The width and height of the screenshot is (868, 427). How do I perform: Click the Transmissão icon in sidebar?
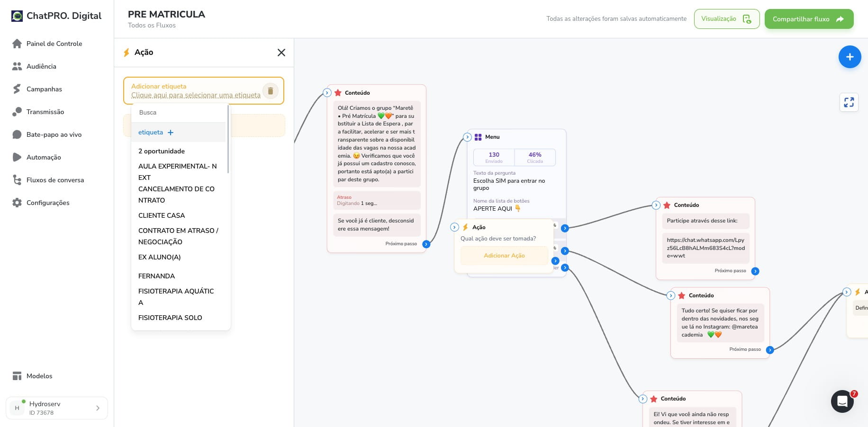point(17,112)
